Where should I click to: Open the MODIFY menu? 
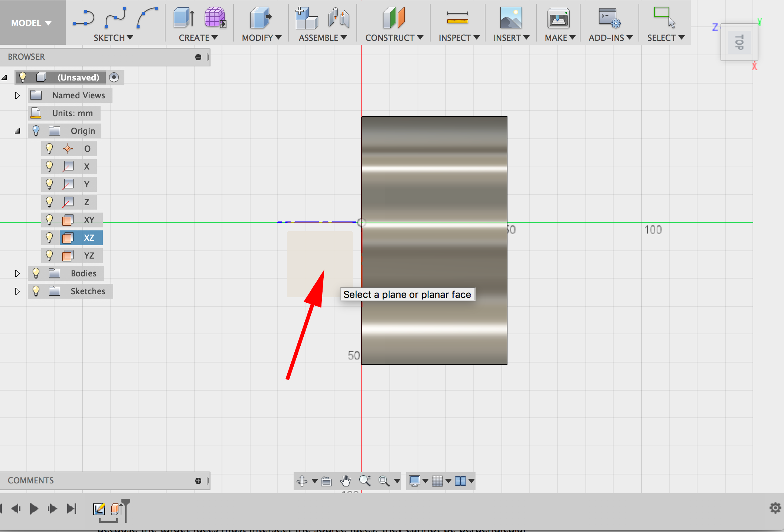(x=262, y=38)
